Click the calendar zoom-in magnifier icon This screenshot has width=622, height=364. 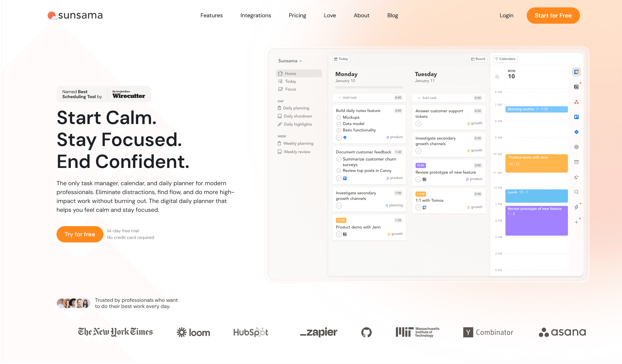(x=497, y=77)
